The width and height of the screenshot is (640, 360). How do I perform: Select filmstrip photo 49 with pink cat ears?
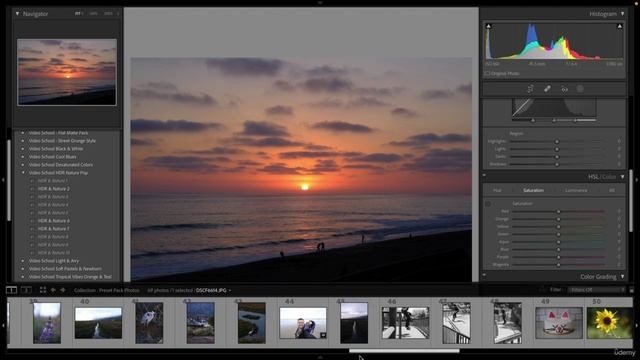[559, 323]
